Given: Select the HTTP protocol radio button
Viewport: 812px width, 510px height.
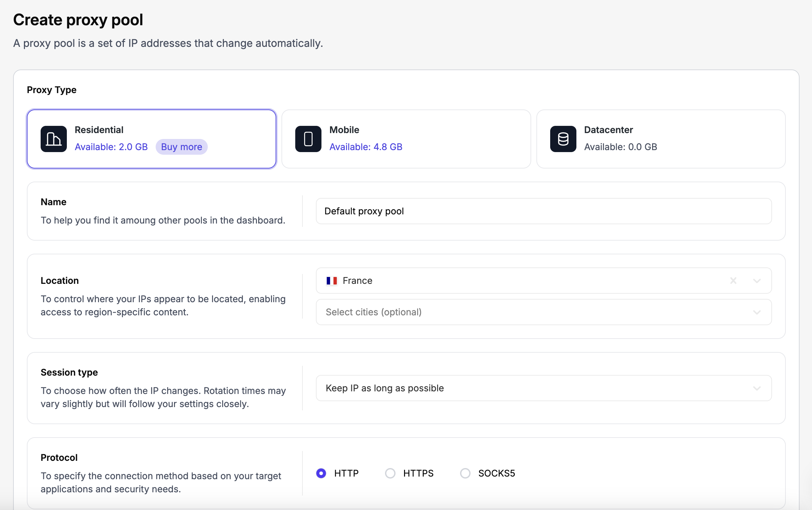Looking at the screenshot, I should 321,473.
